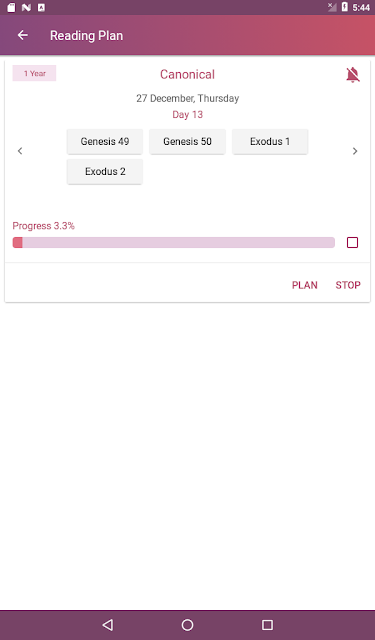Tap the Canonical plan title
375x640 pixels.
click(x=187, y=74)
